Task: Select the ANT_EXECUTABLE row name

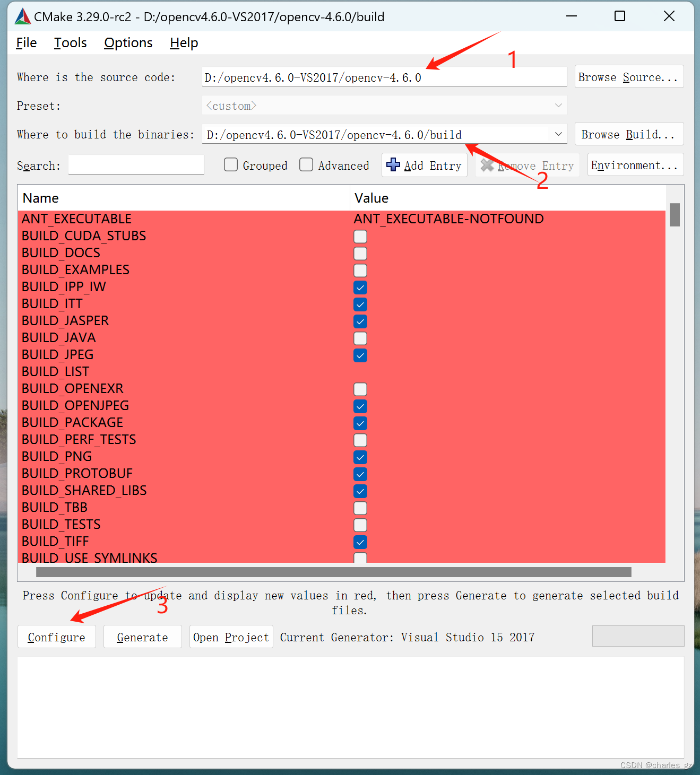Action: click(x=76, y=219)
